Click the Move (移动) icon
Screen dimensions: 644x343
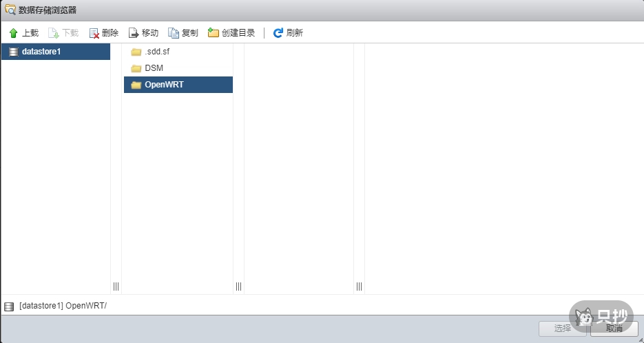click(x=134, y=33)
